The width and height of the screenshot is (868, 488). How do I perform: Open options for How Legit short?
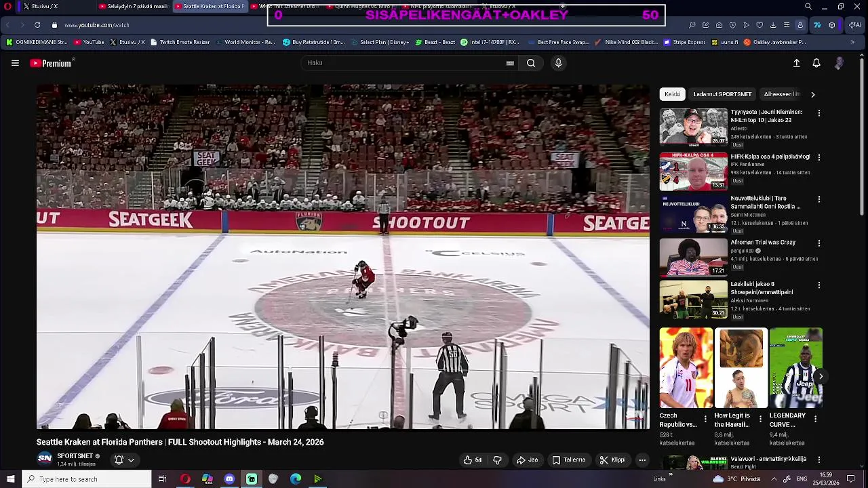pyautogui.click(x=760, y=420)
